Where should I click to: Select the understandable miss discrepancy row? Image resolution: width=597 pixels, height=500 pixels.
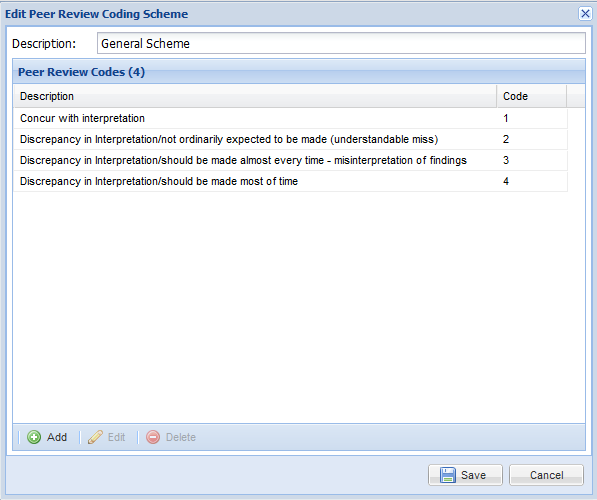[291, 139]
